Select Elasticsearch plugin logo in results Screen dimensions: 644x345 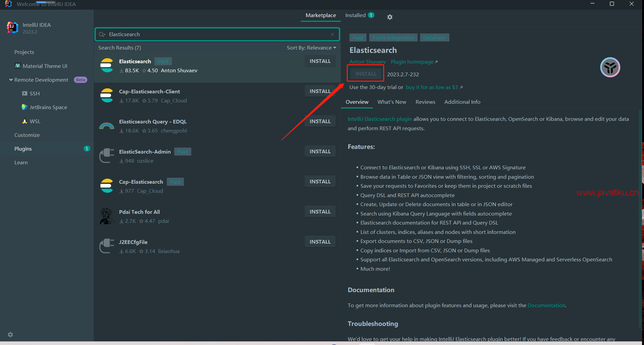click(x=107, y=65)
